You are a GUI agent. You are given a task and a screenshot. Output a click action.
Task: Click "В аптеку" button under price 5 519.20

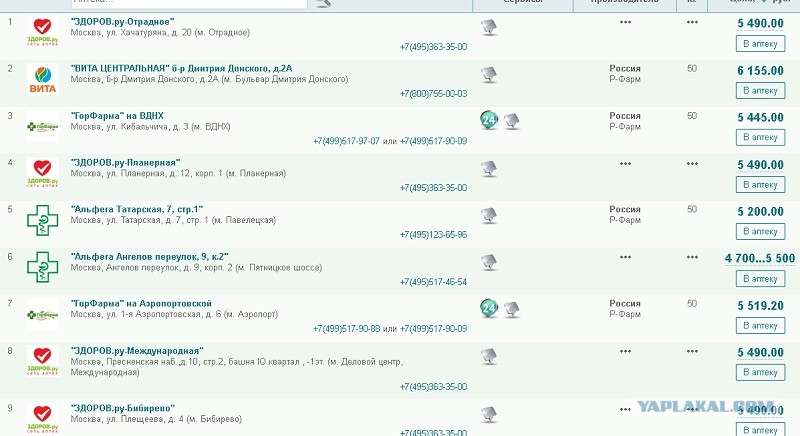pyautogui.click(x=760, y=325)
